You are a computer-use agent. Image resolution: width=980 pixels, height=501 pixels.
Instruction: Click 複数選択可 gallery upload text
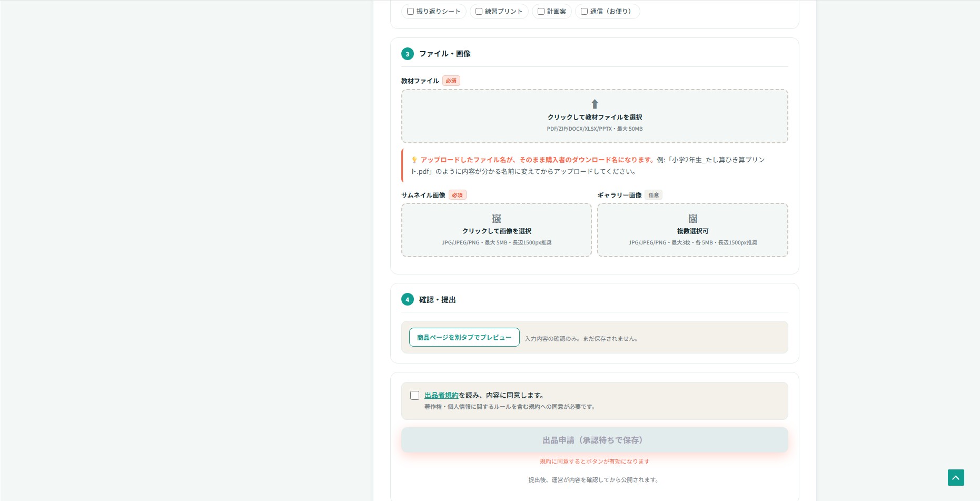pyautogui.click(x=693, y=231)
